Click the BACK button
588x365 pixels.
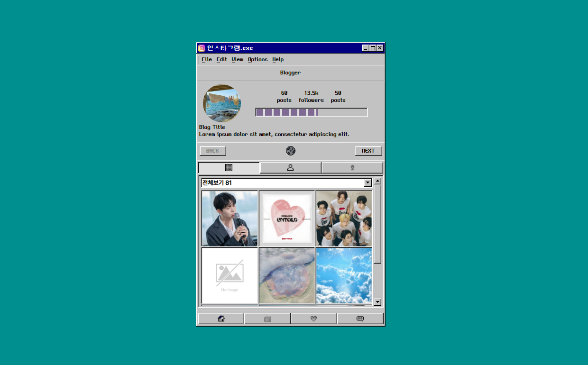pos(213,151)
